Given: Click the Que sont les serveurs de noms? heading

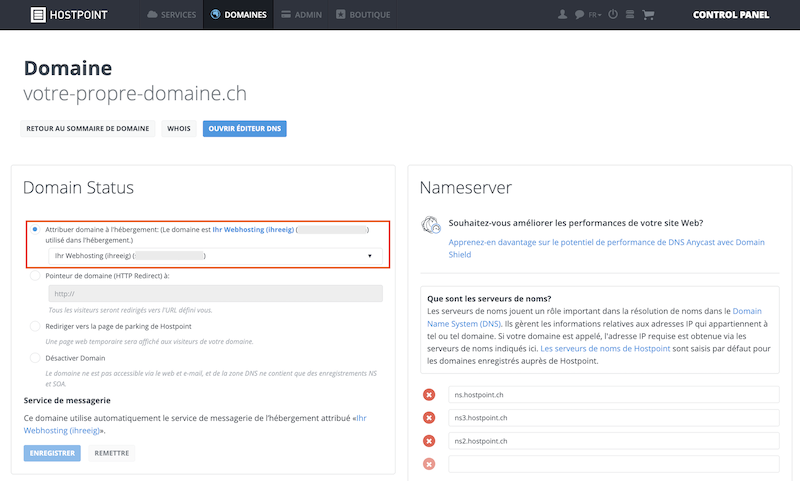Looking at the screenshot, I should click(x=489, y=299).
